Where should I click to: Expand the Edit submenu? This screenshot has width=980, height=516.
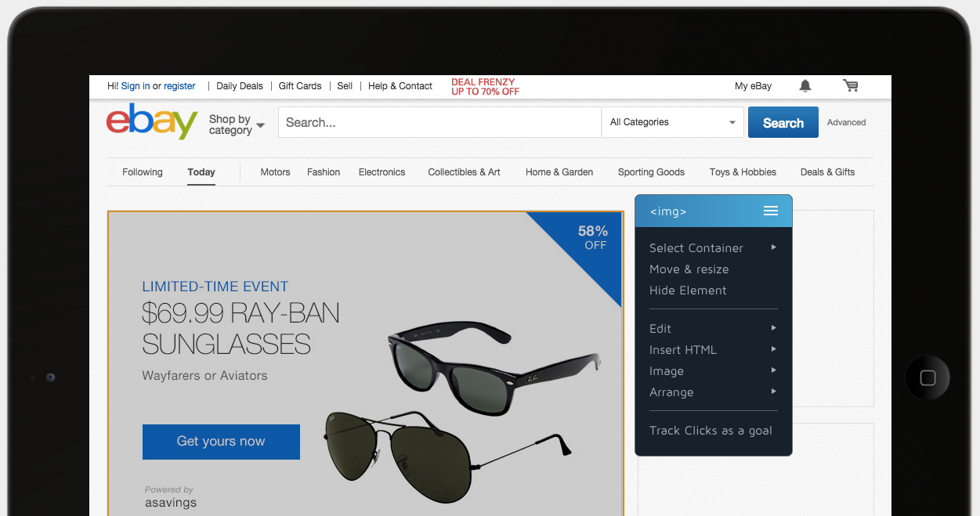(713, 329)
